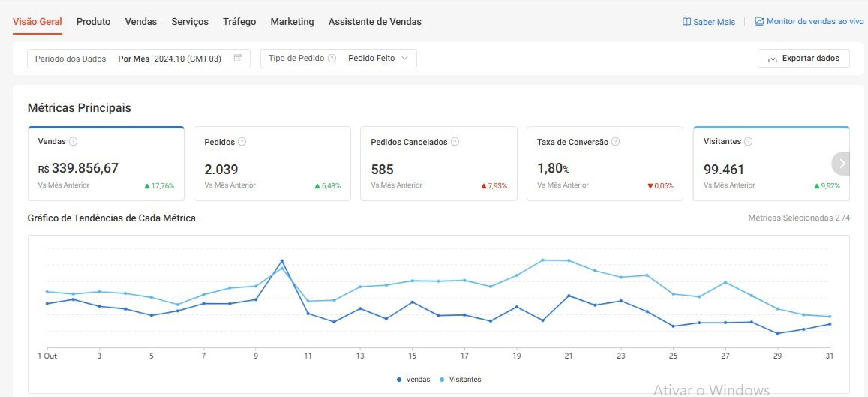Click the help icon next to Vendas
868x397 pixels.
point(74,142)
